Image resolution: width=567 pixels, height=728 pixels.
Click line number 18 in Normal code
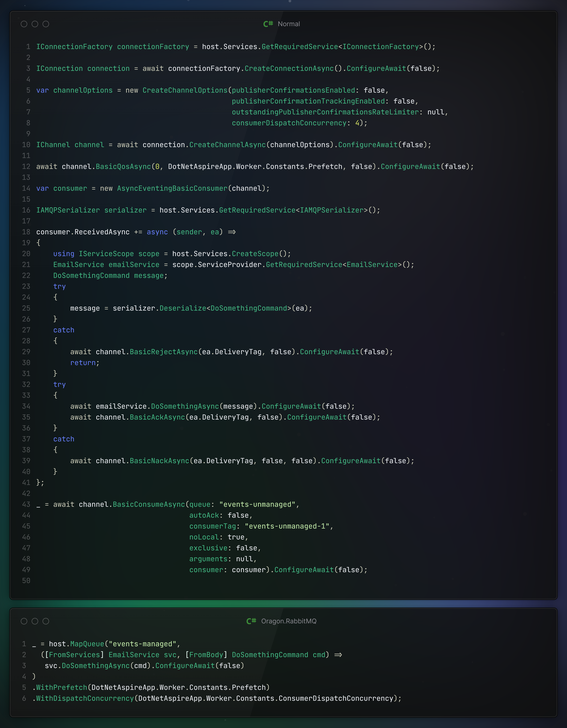point(26,232)
